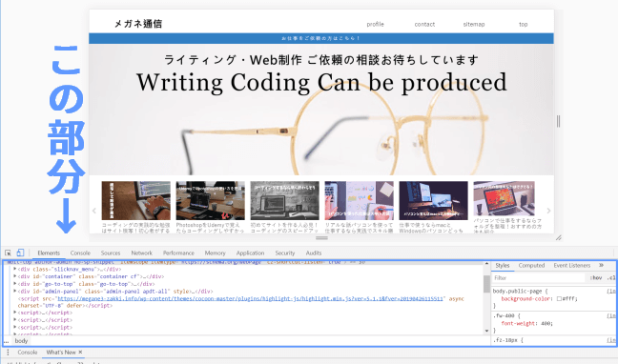Click the viewport bottom resize handle
The width and height of the screenshot is (618, 364).
click(321, 238)
